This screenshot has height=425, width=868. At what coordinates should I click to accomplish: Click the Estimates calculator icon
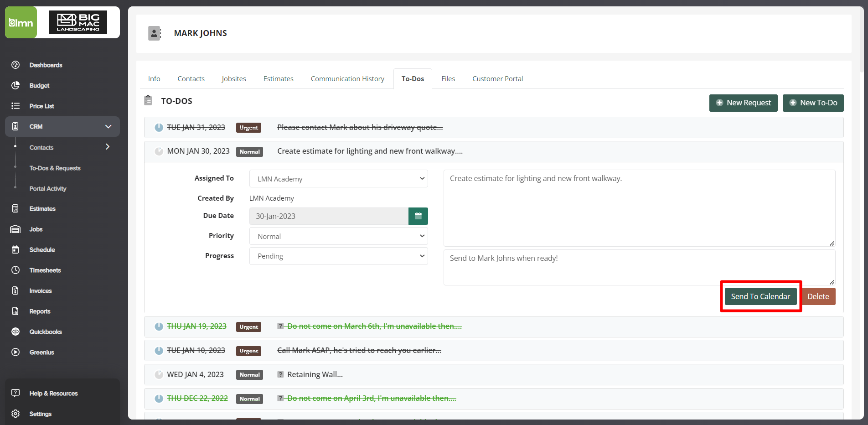click(15, 208)
